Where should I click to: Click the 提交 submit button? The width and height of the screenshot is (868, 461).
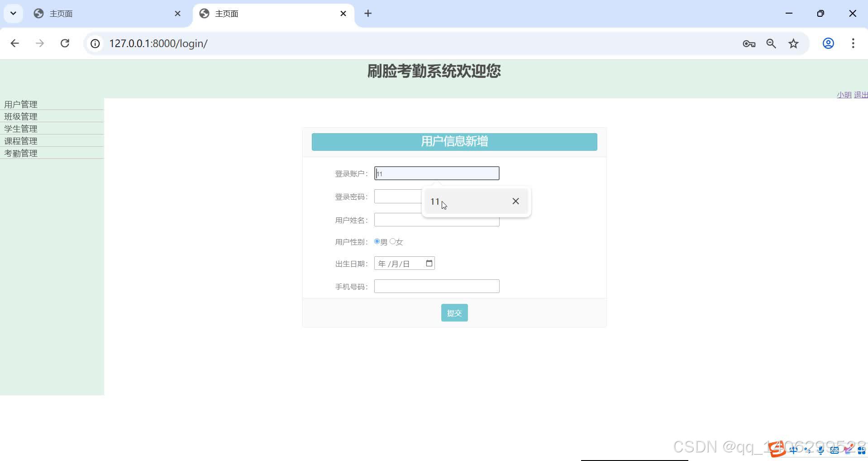coord(454,312)
